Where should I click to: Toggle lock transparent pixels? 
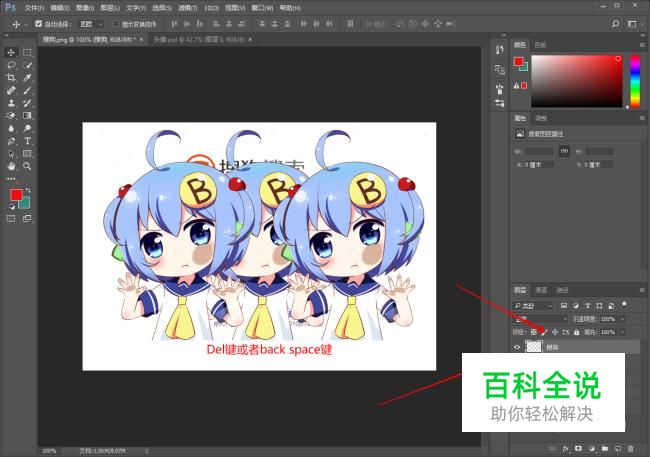[534, 332]
